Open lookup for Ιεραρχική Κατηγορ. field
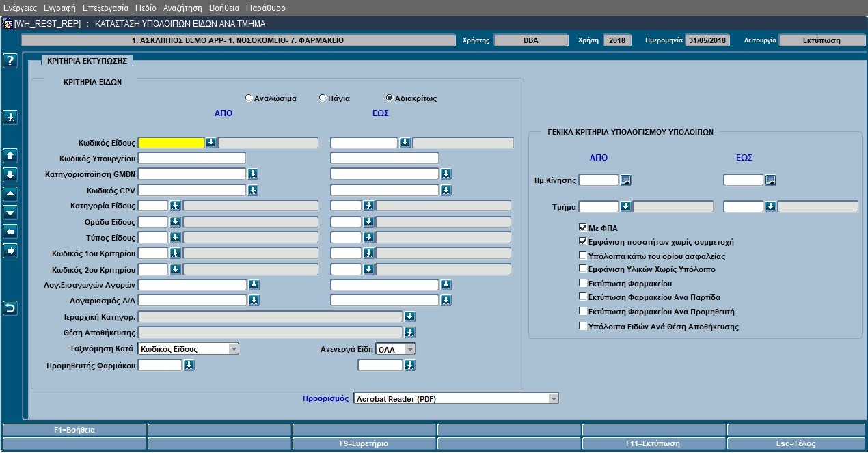This screenshot has width=868, height=453. point(410,316)
